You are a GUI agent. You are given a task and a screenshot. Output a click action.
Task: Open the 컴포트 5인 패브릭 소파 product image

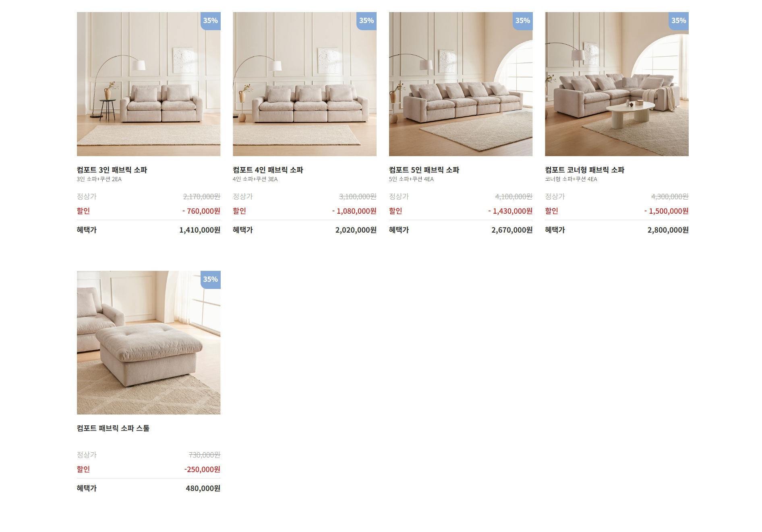coord(461,84)
